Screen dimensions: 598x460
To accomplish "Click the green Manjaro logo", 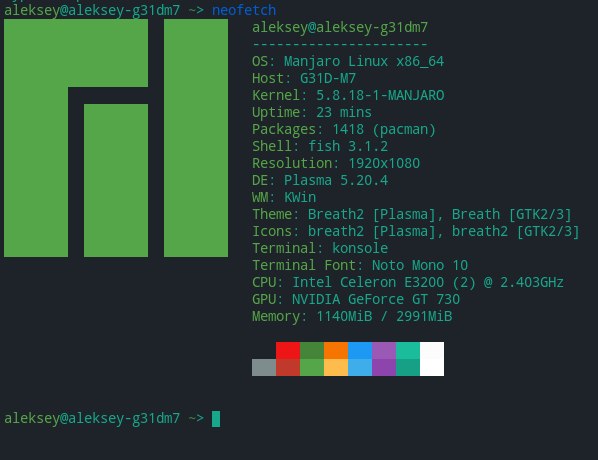I will [116, 138].
